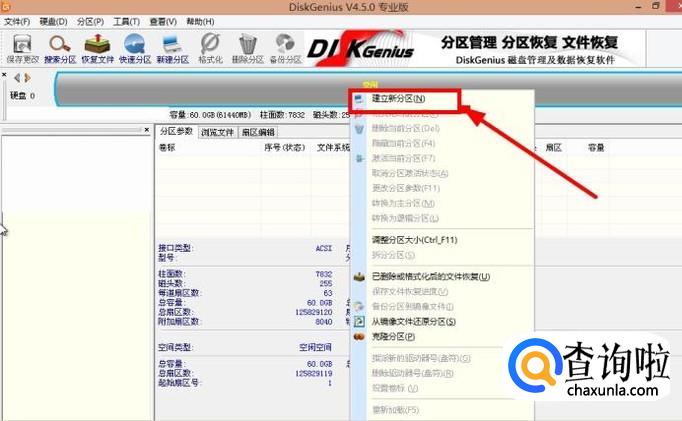Open the 搜索分区 magnifier tool
This screenshot has width=682, height=421.
pyautogui.click(x=60, y=48)
